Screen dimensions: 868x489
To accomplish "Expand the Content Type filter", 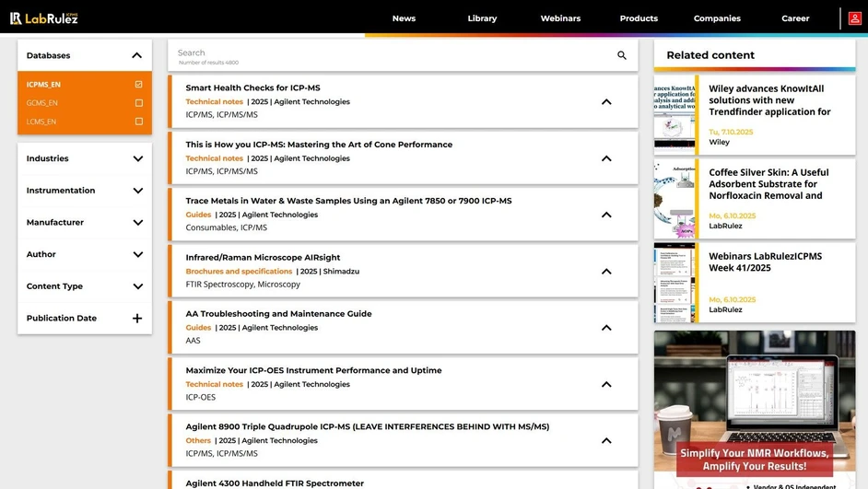I will click(x=138, y=286).
